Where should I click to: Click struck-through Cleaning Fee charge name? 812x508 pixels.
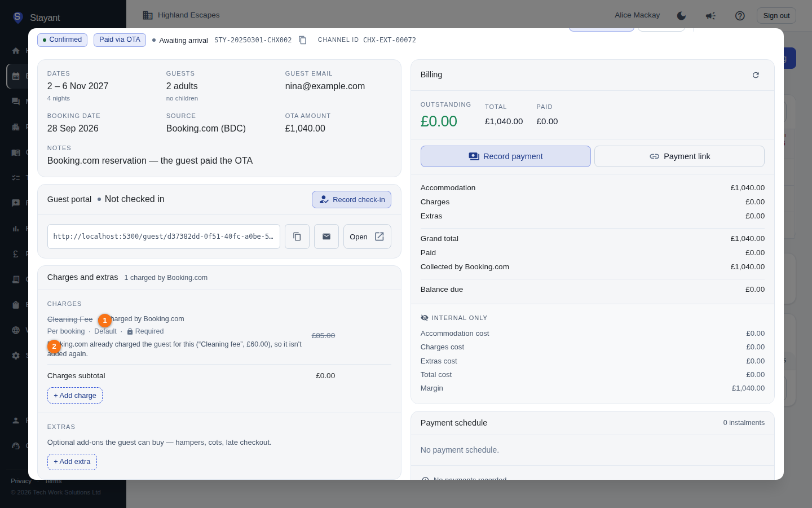click(70, 319)
